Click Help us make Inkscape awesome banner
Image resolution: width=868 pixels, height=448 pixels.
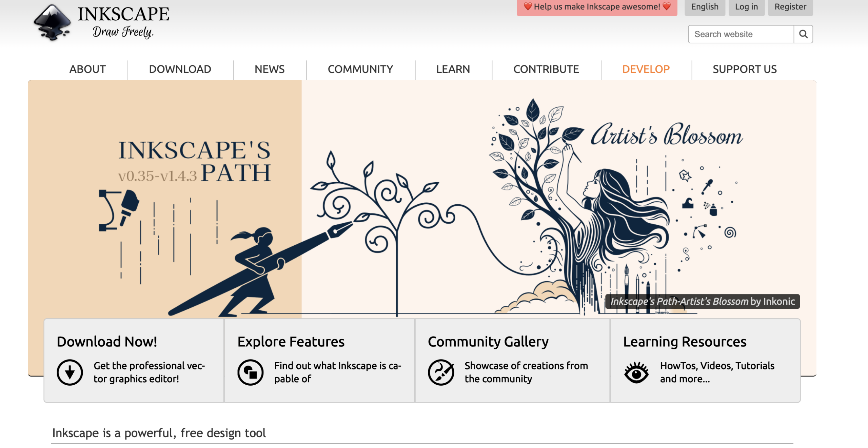click(x=597, y=7)
